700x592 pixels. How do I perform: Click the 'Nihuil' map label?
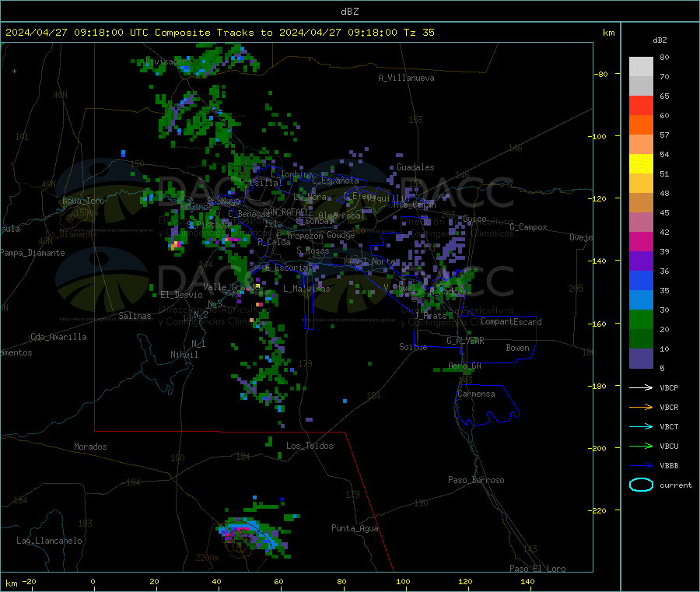coord(184,355)
